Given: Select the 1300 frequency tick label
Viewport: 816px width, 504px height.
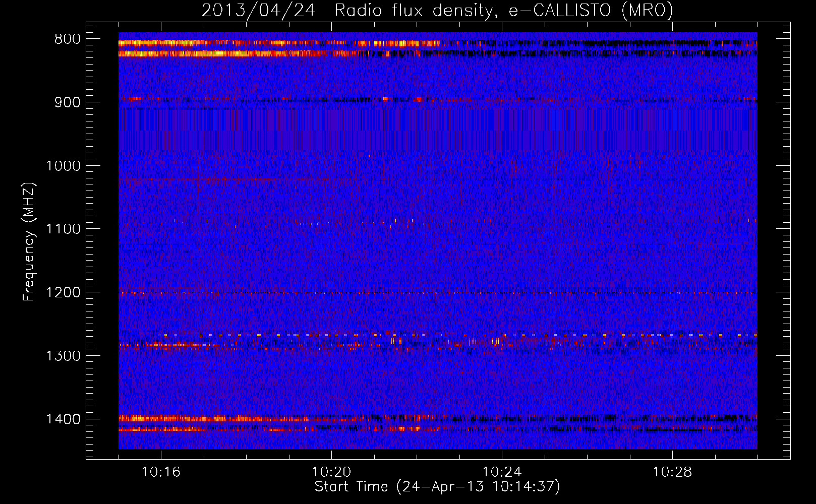Looking at the screenshot, I should pos(63,356).
